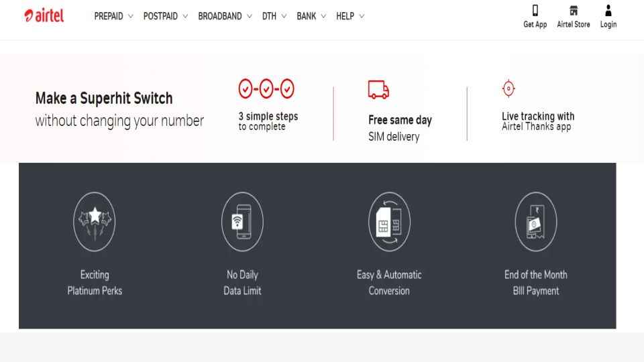This screenshot has height=362, width=644.
Task: Click the Live tracking with Airtel Thanks app text
Action: coord(538,121)
